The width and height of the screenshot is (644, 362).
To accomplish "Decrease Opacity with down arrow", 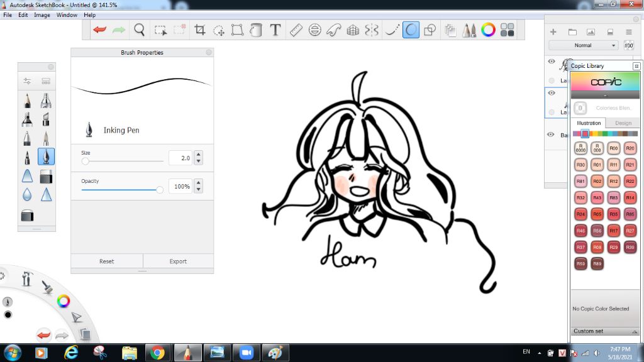I will tap(199, 190).
